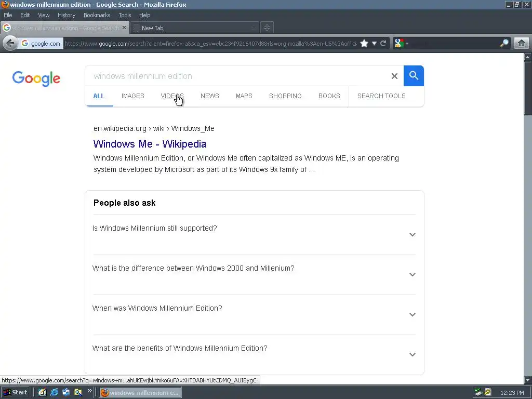Select the ALL results tab
The width and height of the screenshot is (532, 399).
tap(99, 96)
